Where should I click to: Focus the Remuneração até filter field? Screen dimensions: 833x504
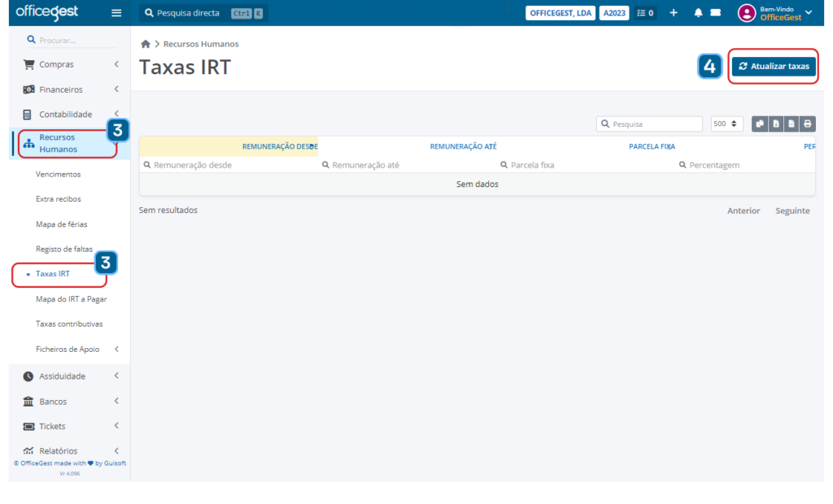pyautogui.click(x=407, y=165)
